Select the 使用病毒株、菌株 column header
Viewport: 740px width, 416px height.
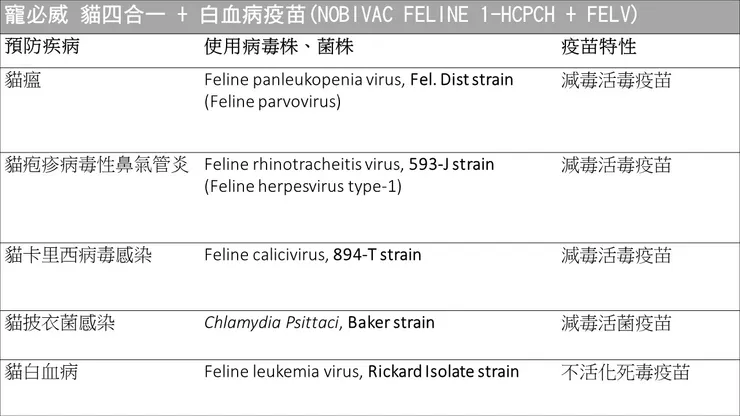pyautogui.click(x=278, y=47)
